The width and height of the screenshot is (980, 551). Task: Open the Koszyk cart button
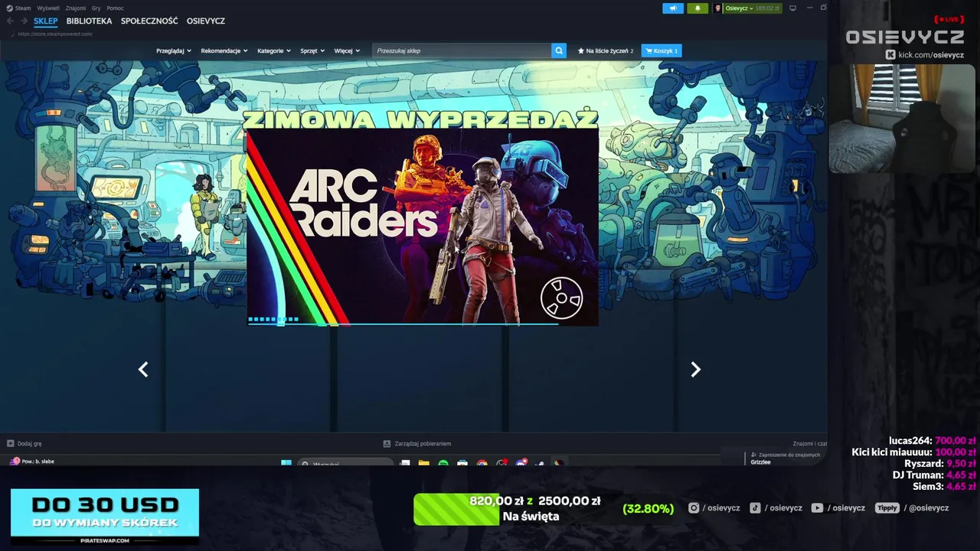[661, 51]
